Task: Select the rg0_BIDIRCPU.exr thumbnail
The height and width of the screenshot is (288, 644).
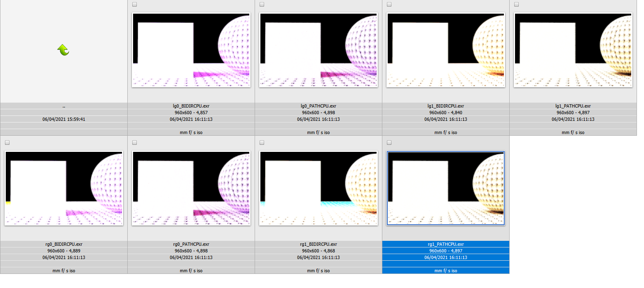Action: pos(64,188)
